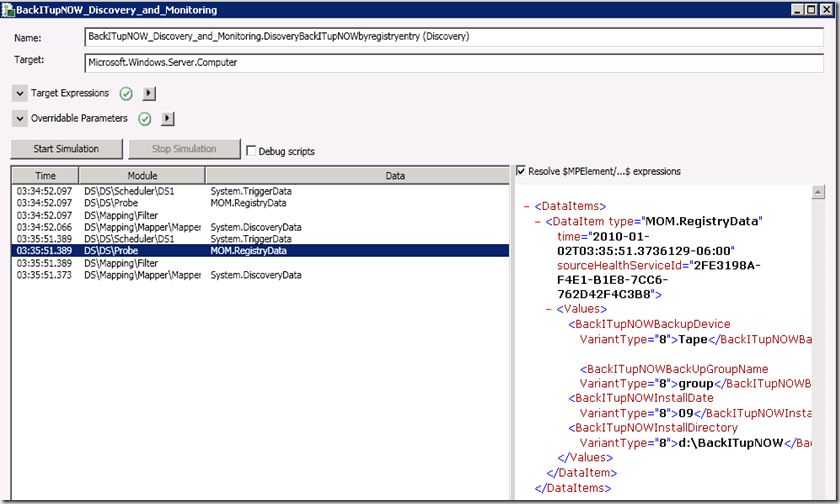Click the window title bar application icon
This screenshot has height=504, width=840.
(x=8, y=10)
